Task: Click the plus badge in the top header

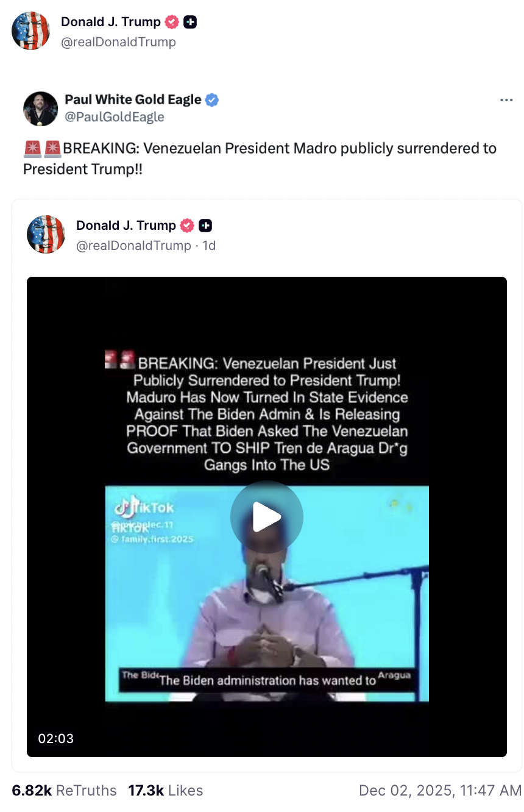Action: tap(190, 23)
